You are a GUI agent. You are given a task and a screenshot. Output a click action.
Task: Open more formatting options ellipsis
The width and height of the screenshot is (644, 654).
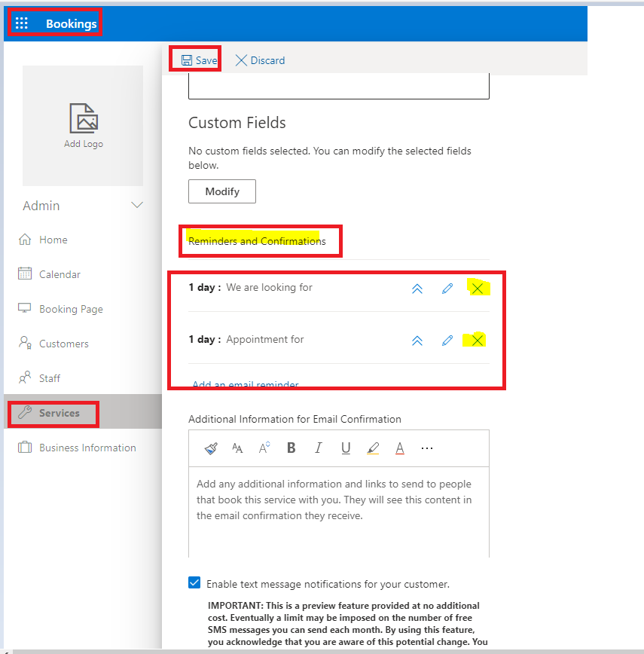[x=427, y=448]
